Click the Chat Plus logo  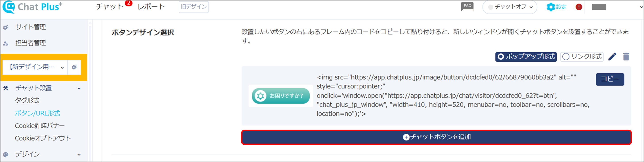(33, 7)
